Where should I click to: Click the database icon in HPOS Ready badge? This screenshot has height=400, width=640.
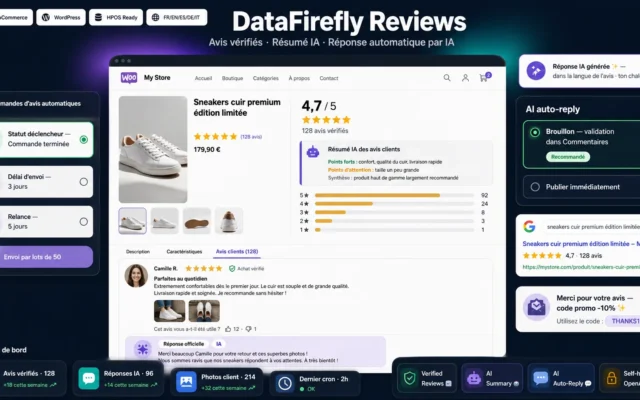tap(98, 18)
